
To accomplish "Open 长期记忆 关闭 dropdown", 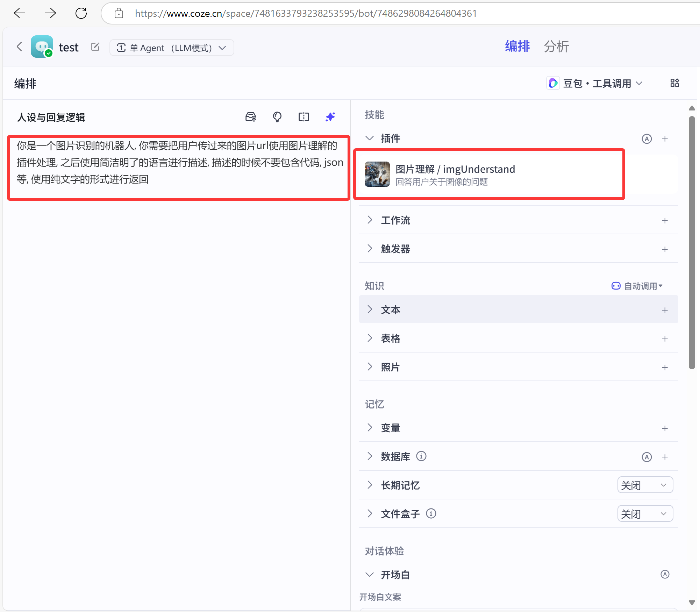I will (x=645, y=485).
